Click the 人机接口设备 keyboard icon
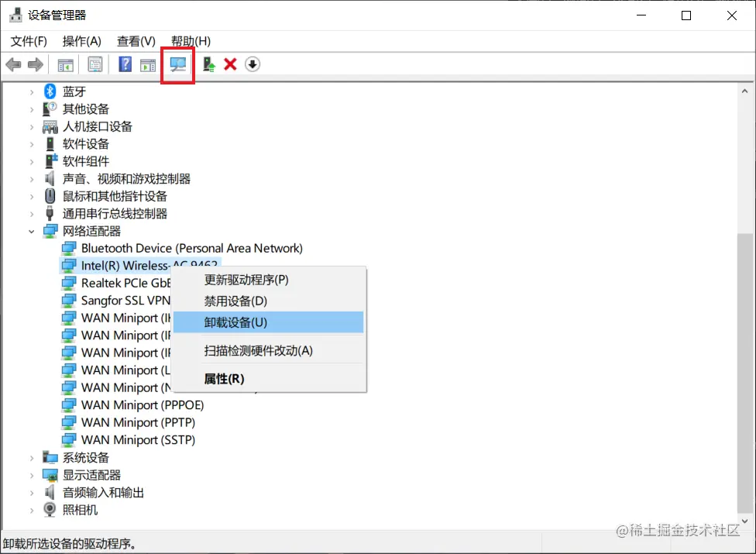Screen dimensions: 756x554 point(50,126)
